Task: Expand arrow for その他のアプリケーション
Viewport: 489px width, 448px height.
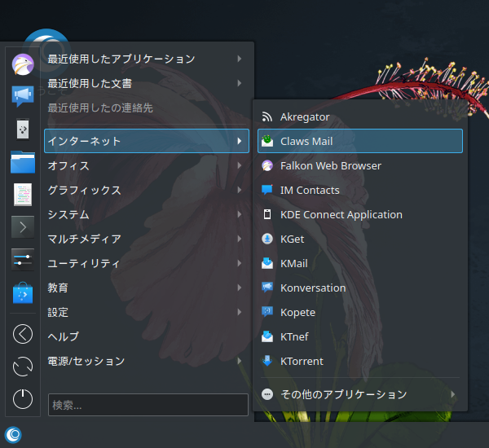Action: coord(453,394)
